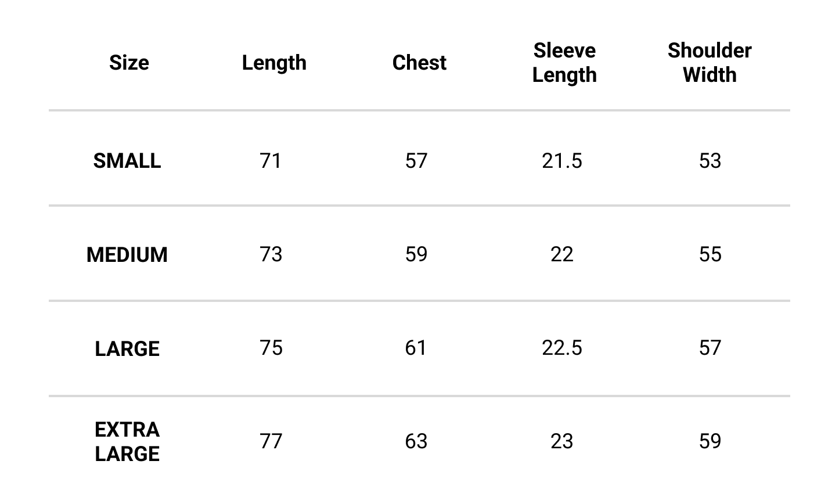Select Extra Large length 77

[271, 441]
